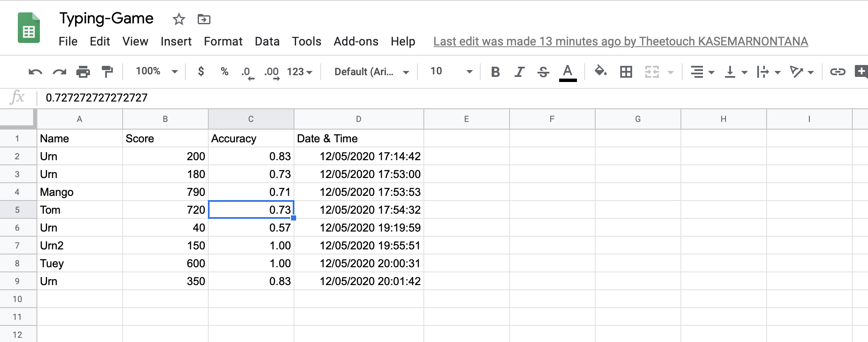The height and width of the screenshot is (342, 868).
Task: Open the zoom 100% dropdown
Action: 157,71
